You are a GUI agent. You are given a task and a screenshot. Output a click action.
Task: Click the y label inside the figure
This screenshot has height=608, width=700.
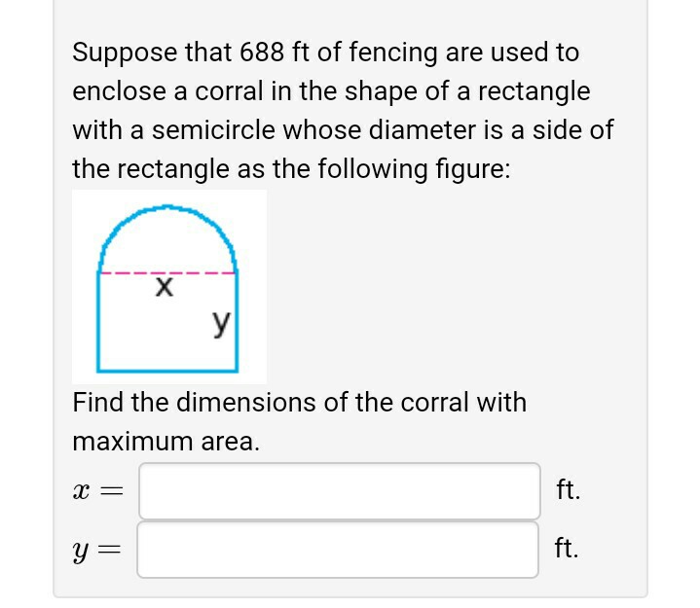221,323
